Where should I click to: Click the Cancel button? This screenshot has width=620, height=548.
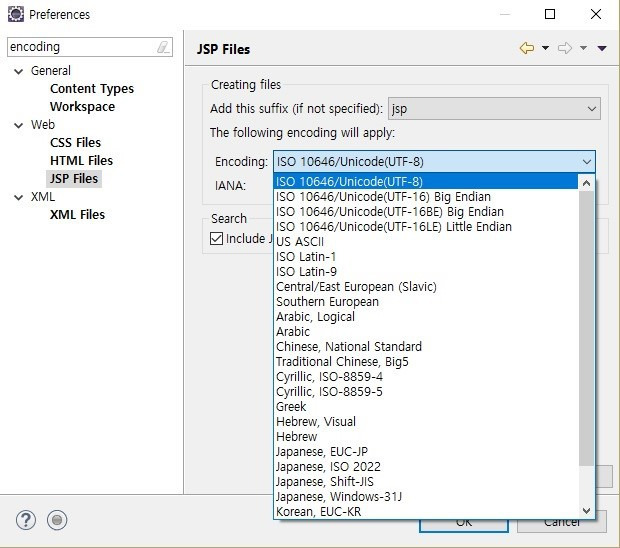(x=561, y=522)
